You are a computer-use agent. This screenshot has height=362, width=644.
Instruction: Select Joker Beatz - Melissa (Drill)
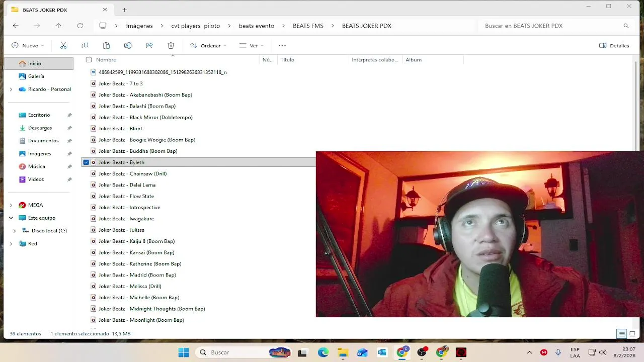pos(130,286)
